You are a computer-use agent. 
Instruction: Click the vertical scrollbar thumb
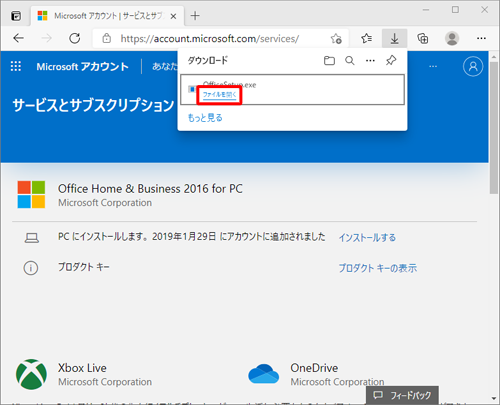(x=494, y=127)
